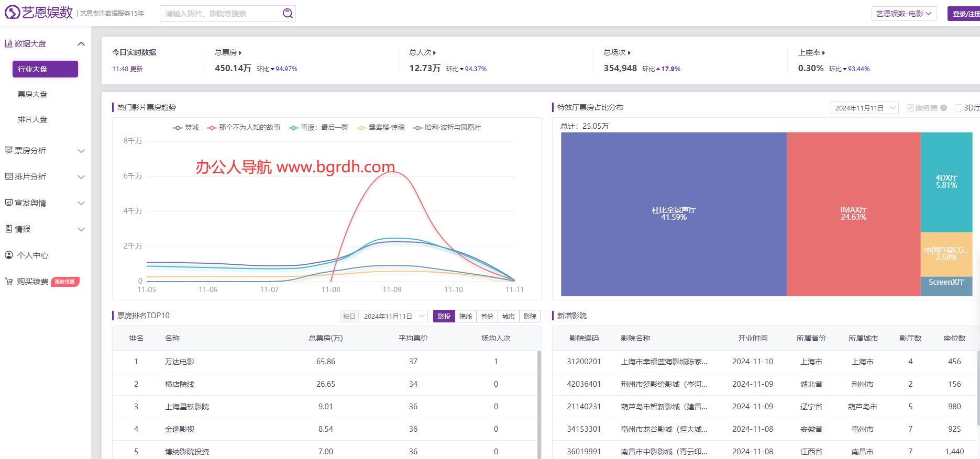Select 票房大盘 in sidebar menu
The height and width of the screenshot is (459, 980).
tap(32, 94)
